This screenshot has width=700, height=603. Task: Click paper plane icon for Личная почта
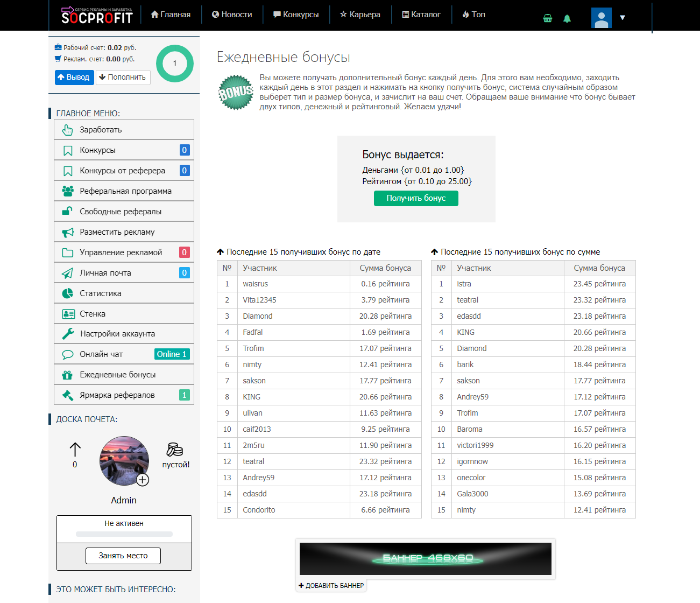68,273
